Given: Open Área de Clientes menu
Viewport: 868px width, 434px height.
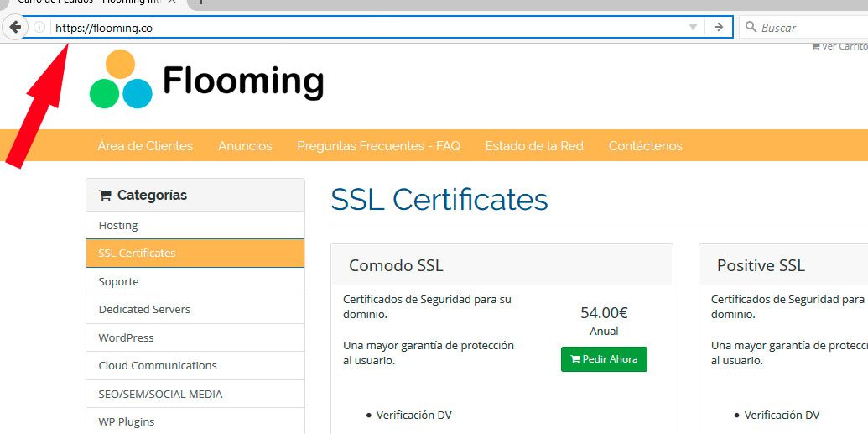Looking at the screenshot, I should point(145,146).
